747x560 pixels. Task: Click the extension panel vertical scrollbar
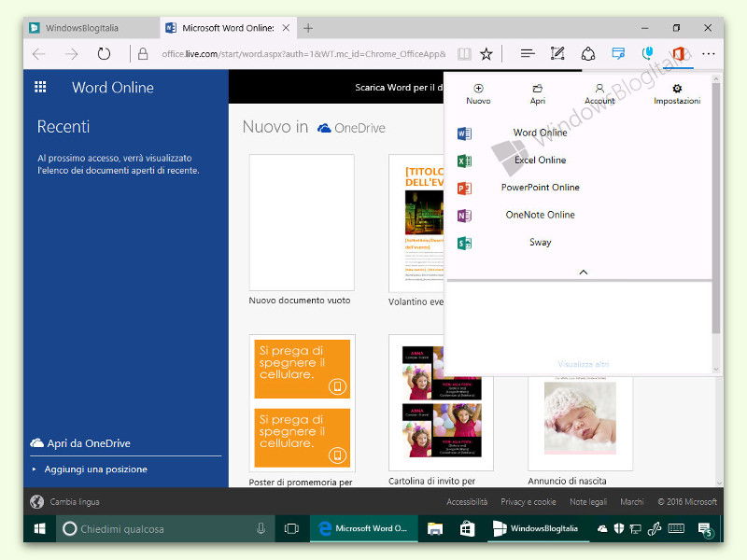coord(716,207)
